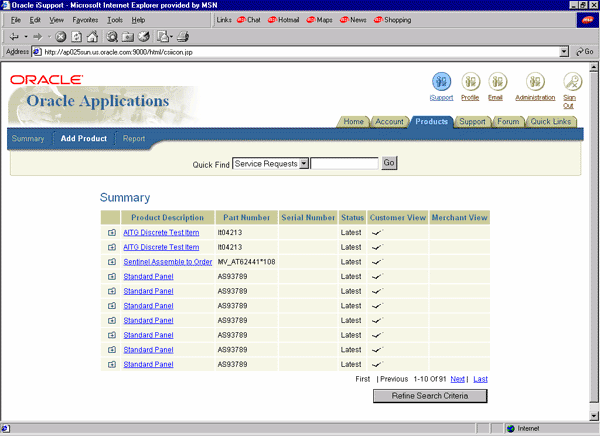Go to the Next page of results
The width and height of the screenshot is (600, 436).
pyautogui.click(x=457, y=379)
